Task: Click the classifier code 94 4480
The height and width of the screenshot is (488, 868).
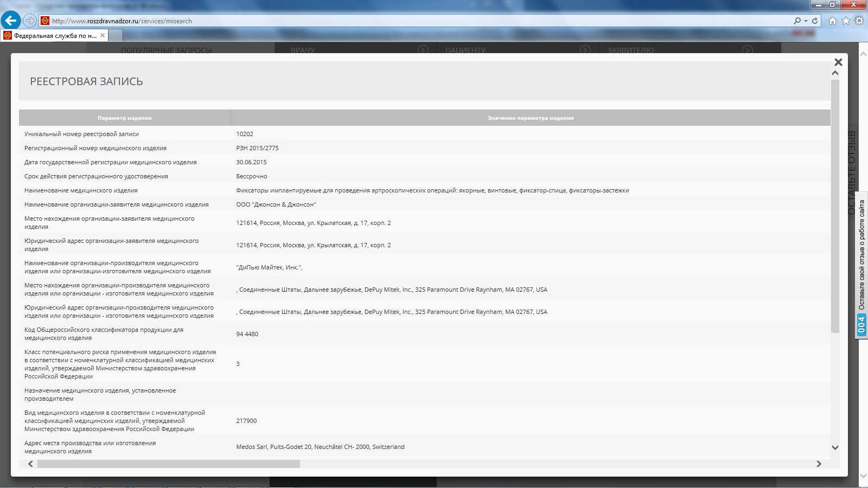Action: click(x=247, y=334)
